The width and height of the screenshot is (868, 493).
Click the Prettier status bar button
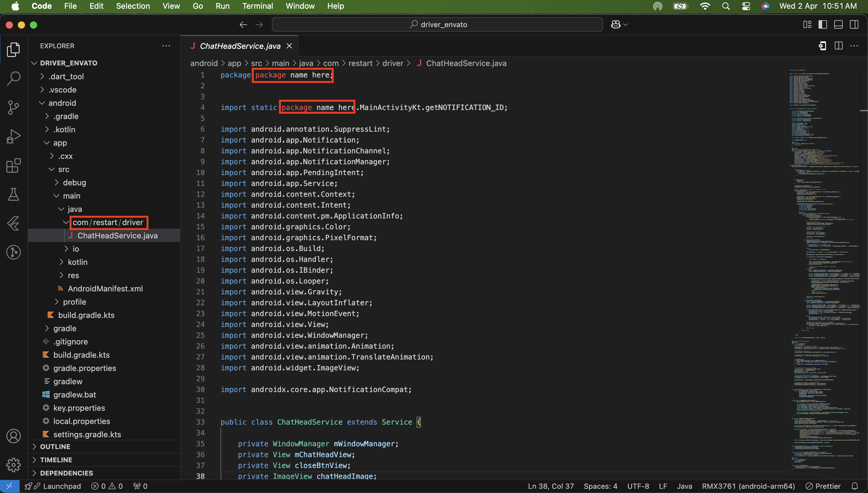coord(823,486)
